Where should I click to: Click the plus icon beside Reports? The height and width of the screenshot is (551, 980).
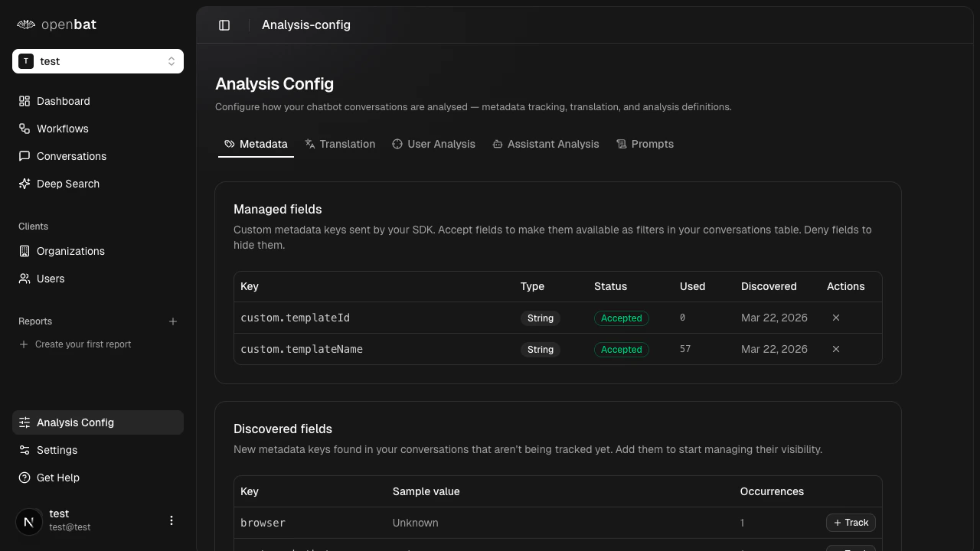172,321
